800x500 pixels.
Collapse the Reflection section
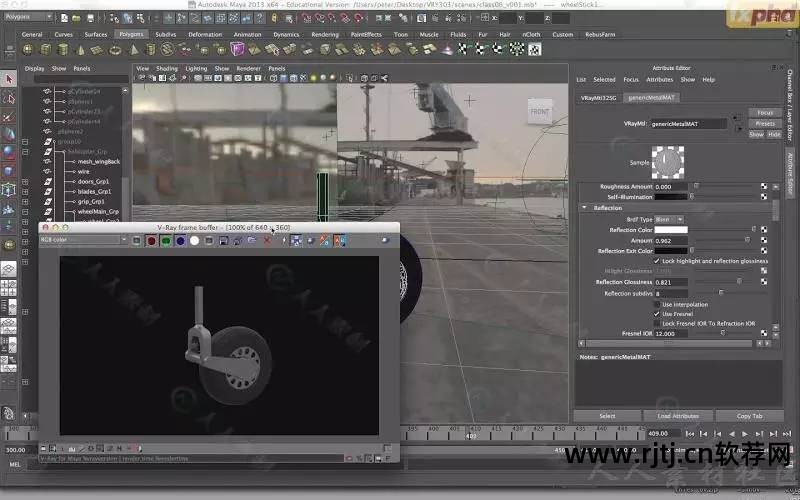pyautogui.click(x=584, y=208)
